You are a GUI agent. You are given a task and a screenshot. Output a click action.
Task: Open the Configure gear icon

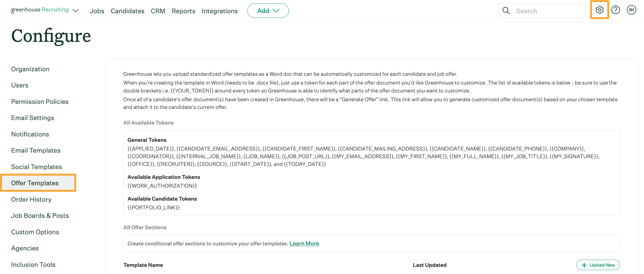coord(599,10)
